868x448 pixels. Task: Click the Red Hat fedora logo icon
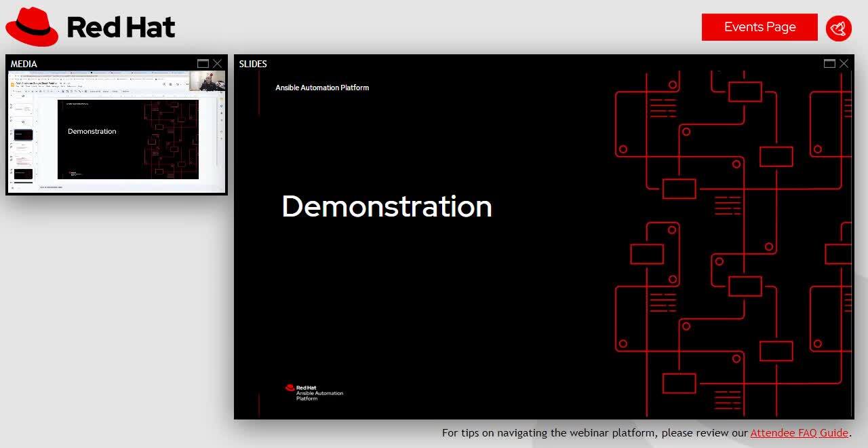32,27
